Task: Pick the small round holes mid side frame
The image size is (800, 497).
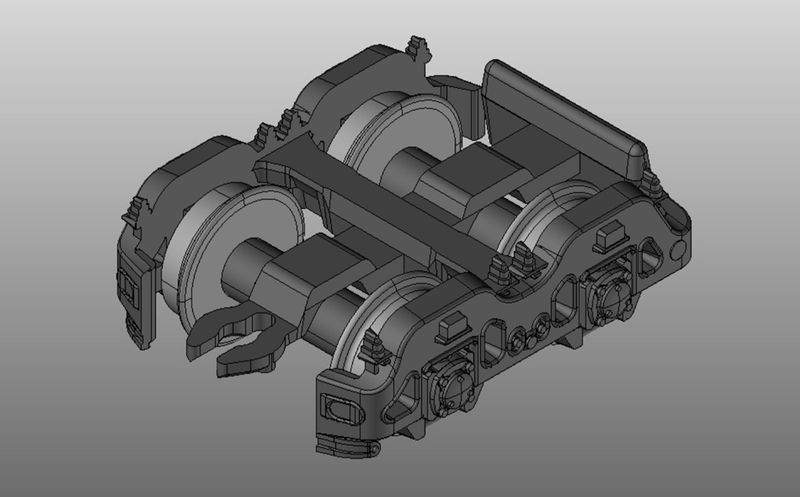Action: [x=528, y=329]
